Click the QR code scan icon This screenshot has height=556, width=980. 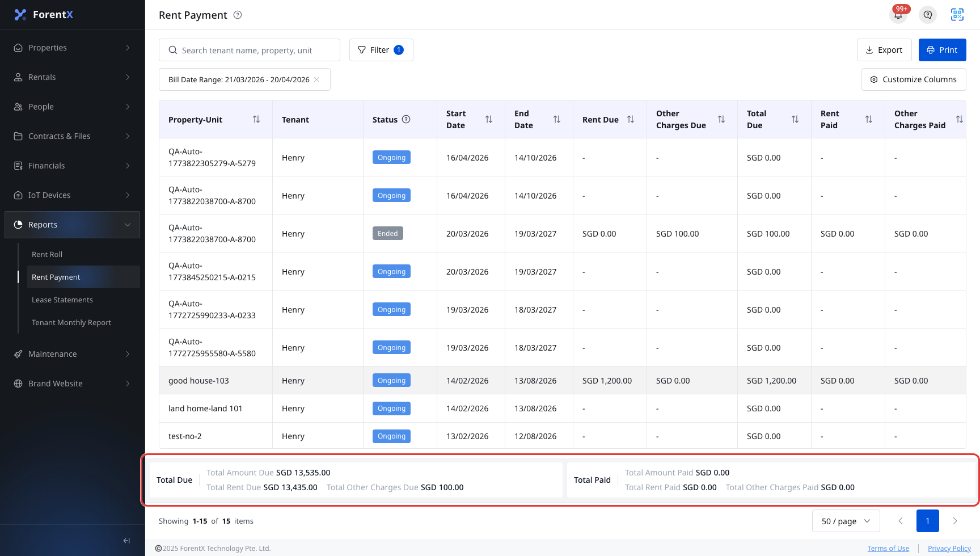(x=957, y=15)
